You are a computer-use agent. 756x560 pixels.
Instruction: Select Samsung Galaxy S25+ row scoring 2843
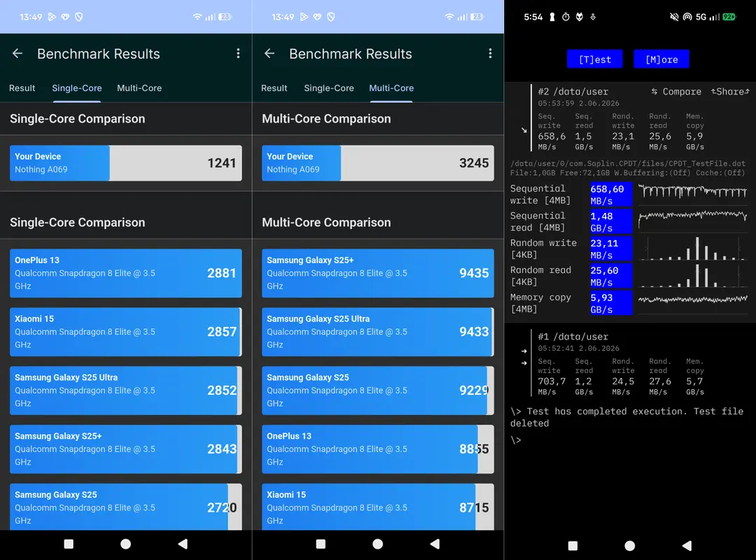click(x=126, y=449)
